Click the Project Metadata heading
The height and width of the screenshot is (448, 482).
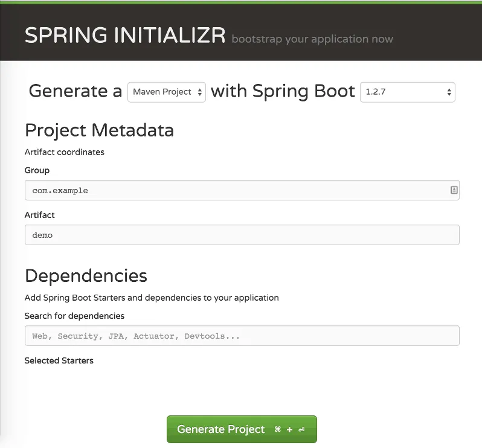click(x=99, y=130)
